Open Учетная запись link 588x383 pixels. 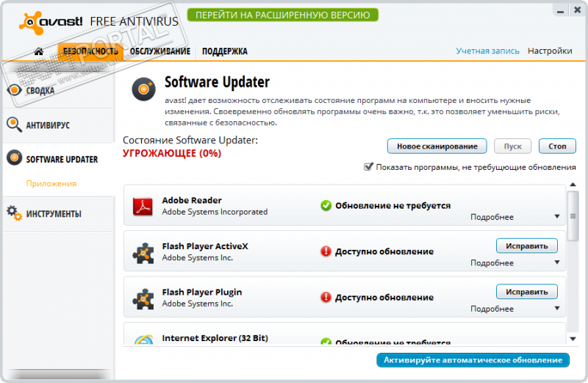487,51
